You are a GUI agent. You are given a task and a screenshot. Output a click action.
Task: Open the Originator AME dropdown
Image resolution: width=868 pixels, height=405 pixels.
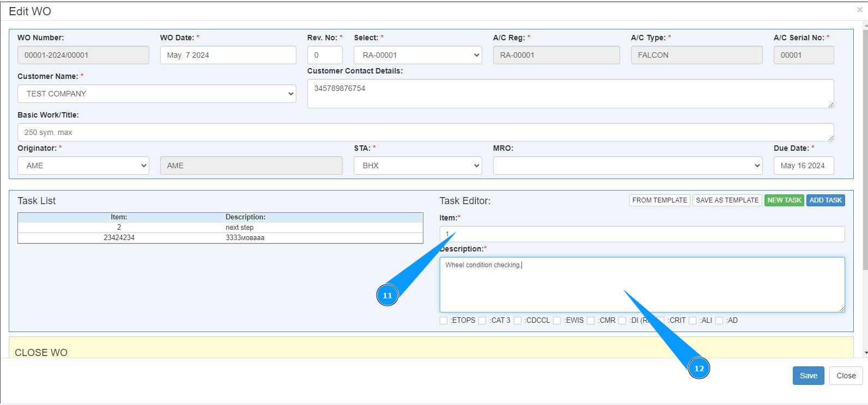pyautogui.click(x=83, y=165)
